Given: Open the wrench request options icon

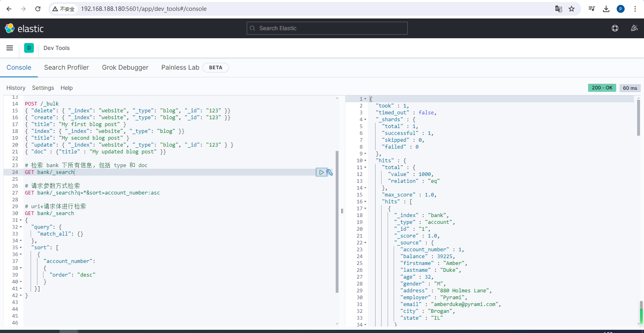Looking at the screenshot, I should click(330, 172).
